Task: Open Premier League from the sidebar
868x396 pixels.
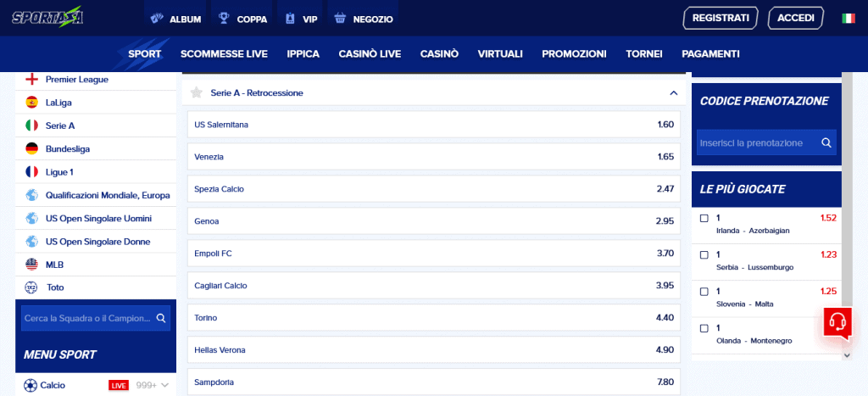Action: point(77,80)
